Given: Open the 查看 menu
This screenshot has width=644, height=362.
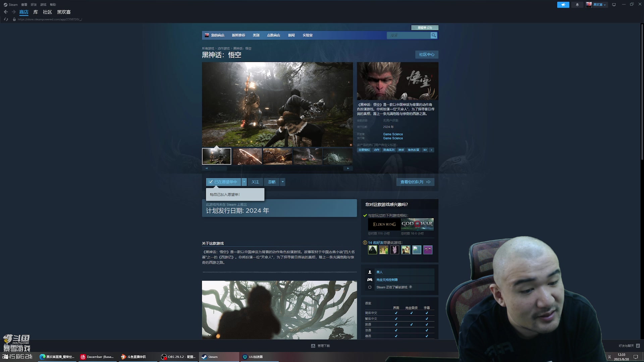Looking at the screenshot, I should tap(24, 5).
